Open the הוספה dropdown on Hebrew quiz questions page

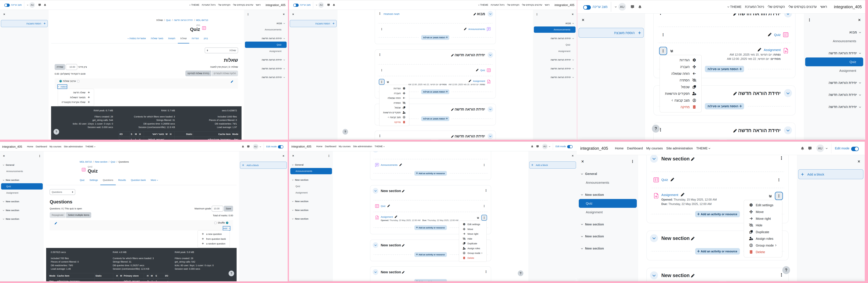coord(62,87)
